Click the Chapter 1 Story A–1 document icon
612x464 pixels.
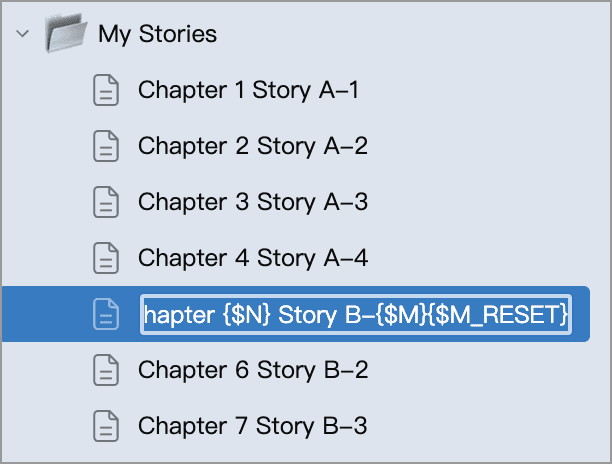(x=105, y=91)
